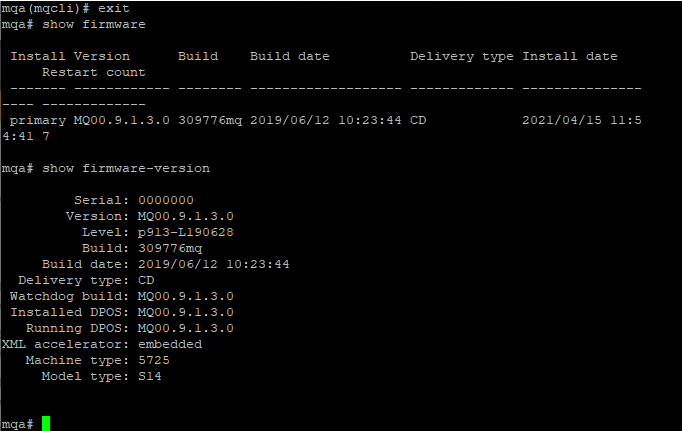Click the Watchdog build value

(x=186, y=296)
